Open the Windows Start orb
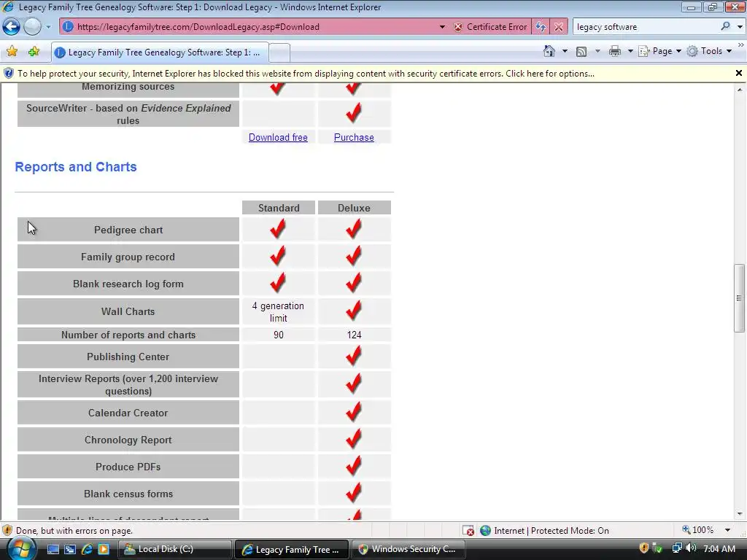Screen dimensions: 747x560 point(22,549)
